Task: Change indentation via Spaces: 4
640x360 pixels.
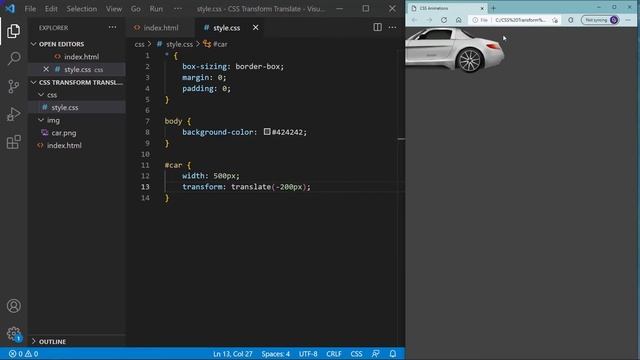Action: tap(276, 354)
